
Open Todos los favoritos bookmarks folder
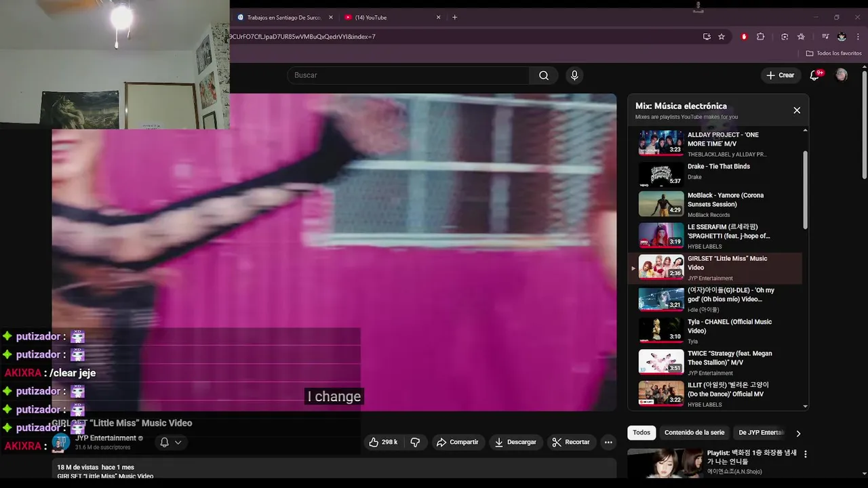(833, 53)
